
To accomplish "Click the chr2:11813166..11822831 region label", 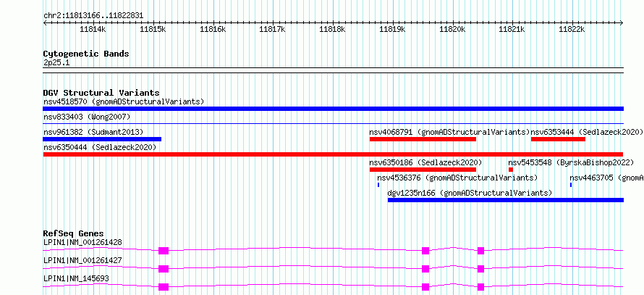I will pyautogui.click(x=93, y=16).
